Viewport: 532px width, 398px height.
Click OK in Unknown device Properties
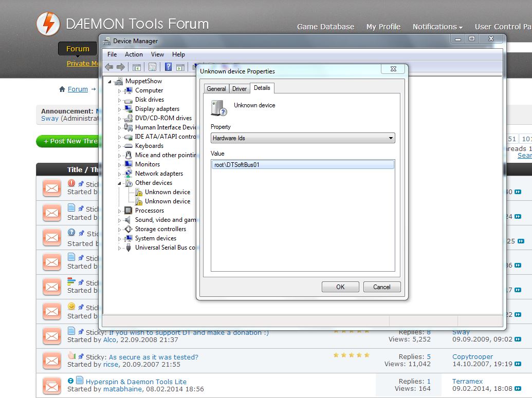[340, 287]
